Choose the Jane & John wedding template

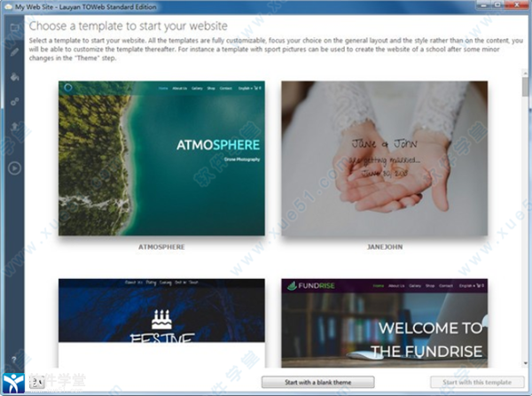384,159
